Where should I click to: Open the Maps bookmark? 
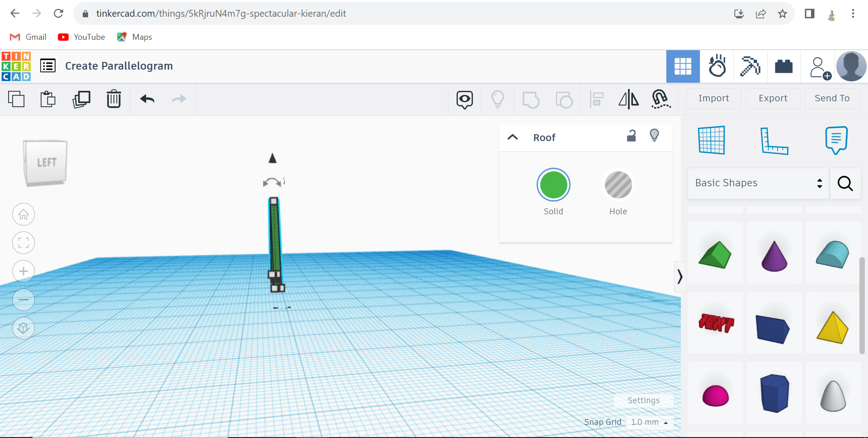[134, 37]
